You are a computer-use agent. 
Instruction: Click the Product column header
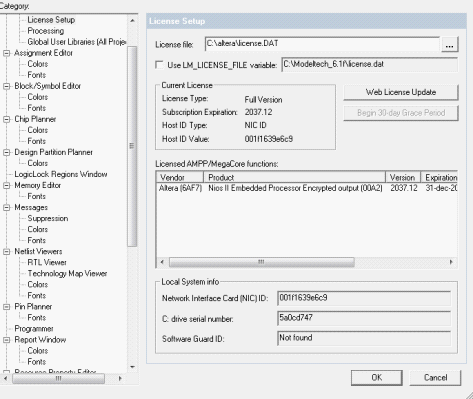(x=294, y=177)
